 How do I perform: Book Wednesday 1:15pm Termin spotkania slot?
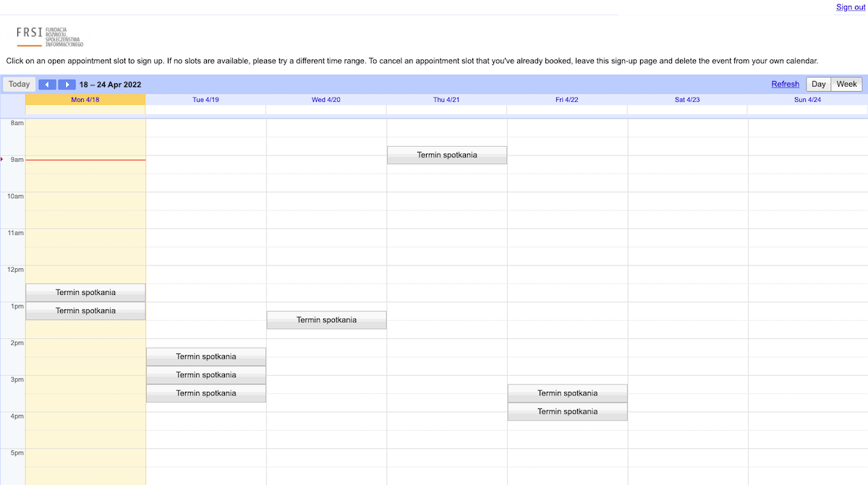[326, 320]
